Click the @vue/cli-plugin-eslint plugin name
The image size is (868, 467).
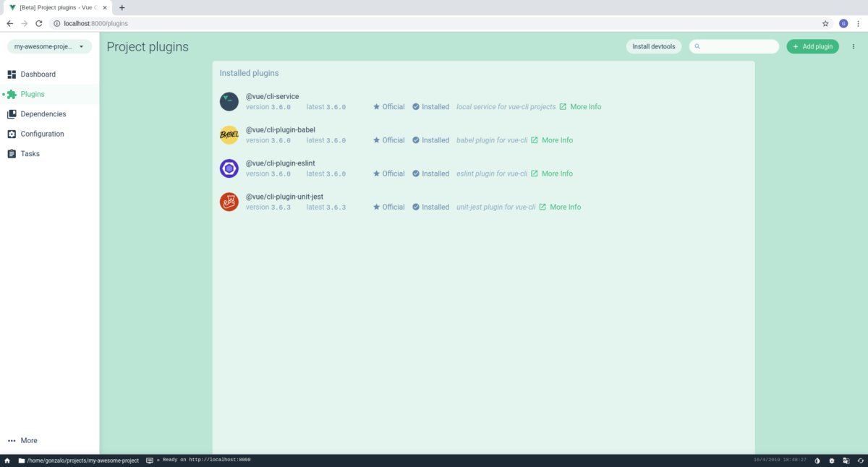[281, 163]
